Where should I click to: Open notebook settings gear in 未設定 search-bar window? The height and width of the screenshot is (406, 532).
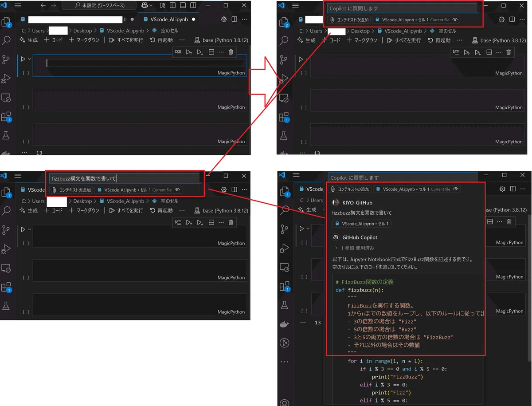tap(224, 20)
